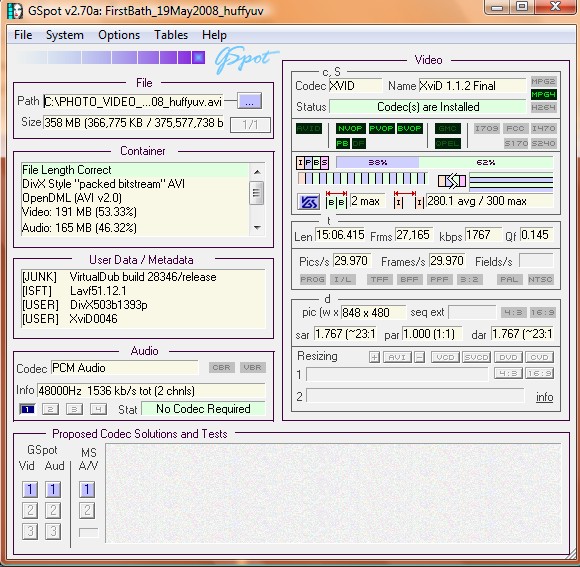Click the container list scrollbar thumb
The height and width of the screenshot is (567, 580).
pyautogui.click(x=257, y=193)
